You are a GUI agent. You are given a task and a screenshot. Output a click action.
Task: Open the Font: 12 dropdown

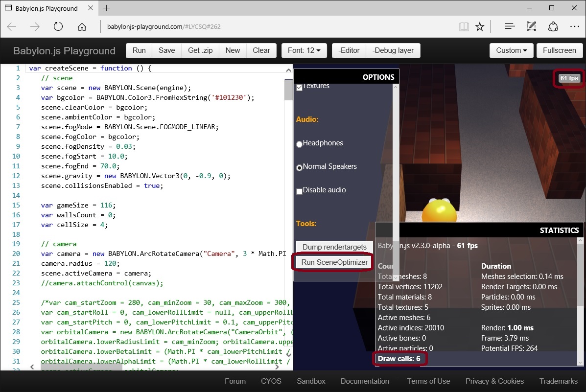click(x=304, y=50)
